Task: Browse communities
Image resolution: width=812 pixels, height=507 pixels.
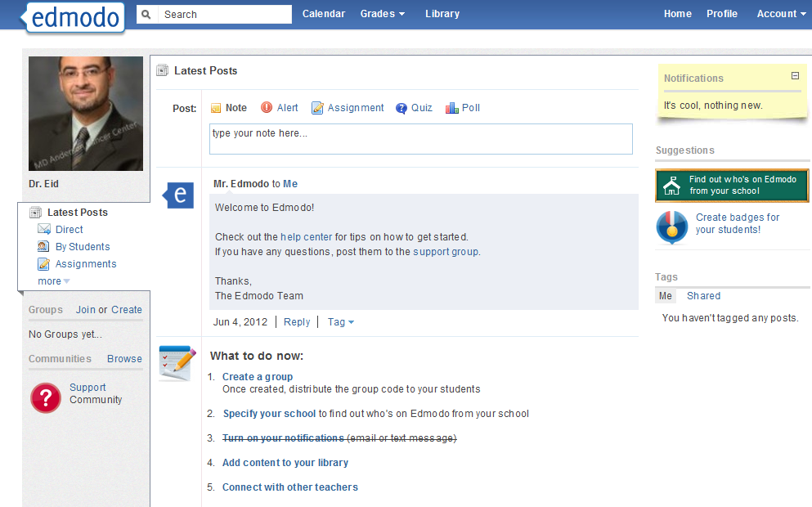Action: [x=124, y=359]
